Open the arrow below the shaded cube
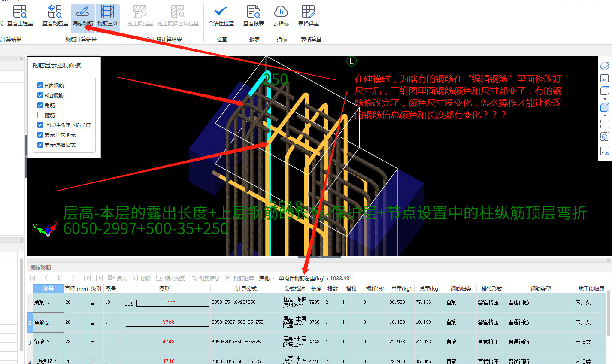612x364 pixels. click(605, 116)
